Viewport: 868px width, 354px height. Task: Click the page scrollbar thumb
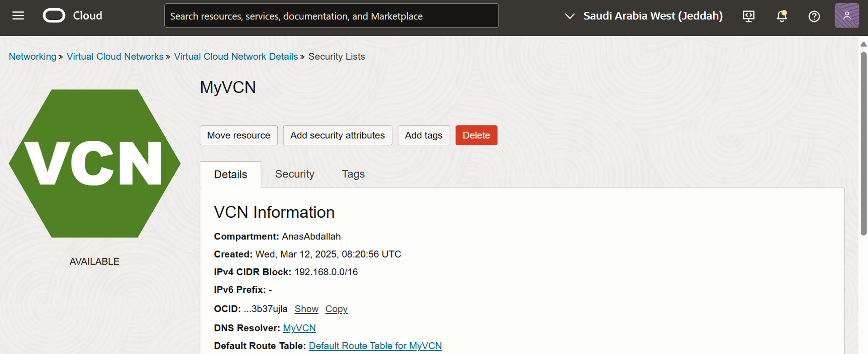click(x=863, y=144)
